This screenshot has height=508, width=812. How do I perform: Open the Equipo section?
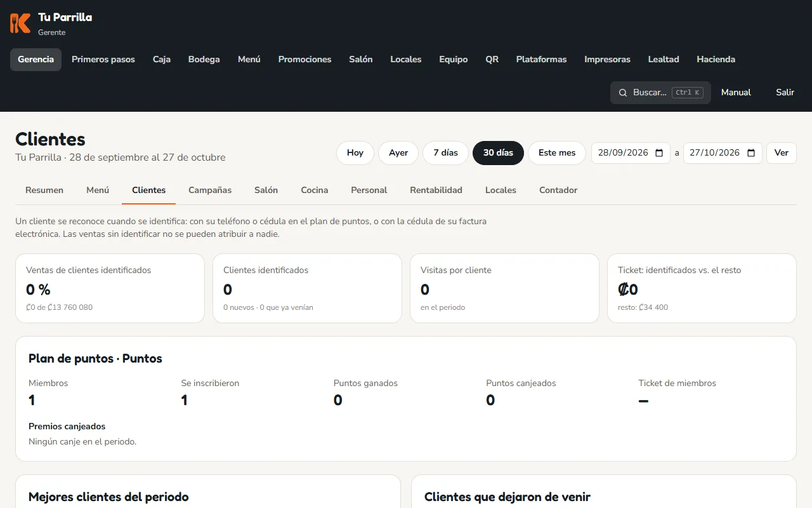tap(454, 60)
